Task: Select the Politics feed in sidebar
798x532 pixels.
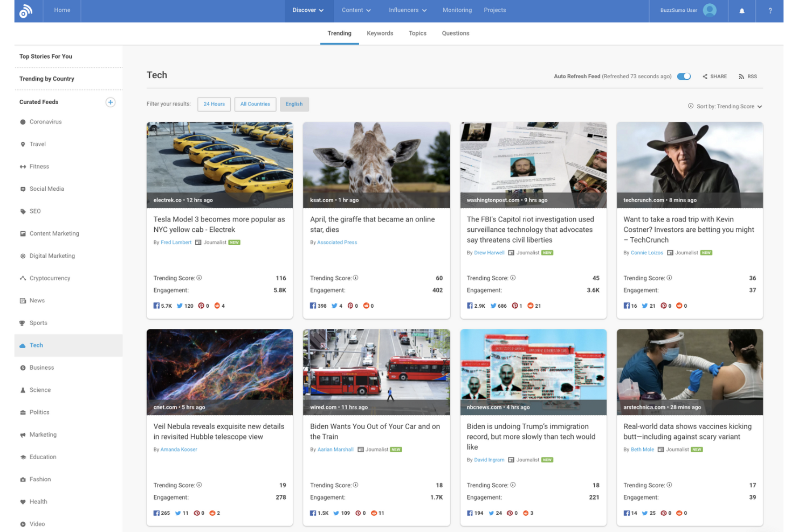Action: (68, 412)
